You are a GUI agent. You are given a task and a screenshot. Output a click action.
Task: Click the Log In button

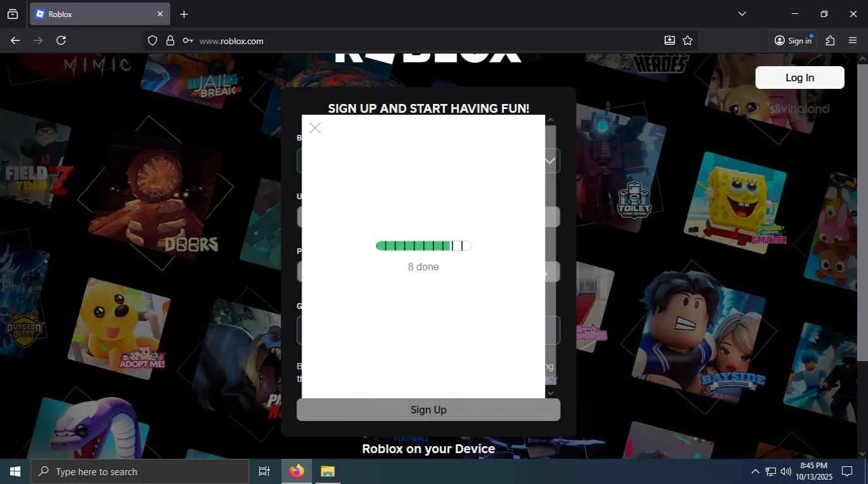800,78
